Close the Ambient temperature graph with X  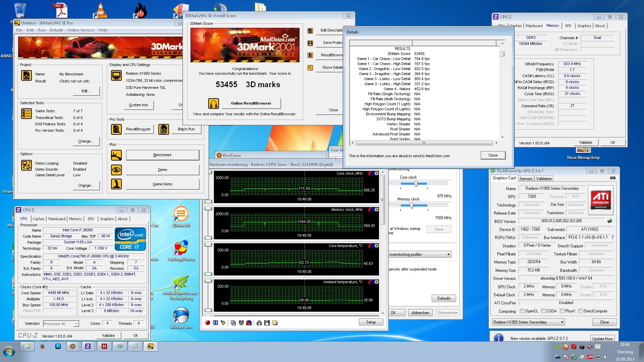click(x=376, y=282)
